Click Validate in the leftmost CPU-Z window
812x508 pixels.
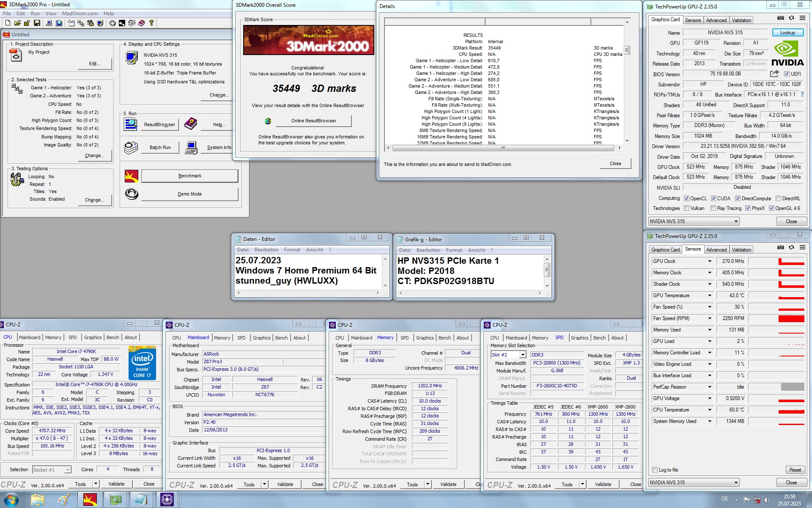pos(116,484)
